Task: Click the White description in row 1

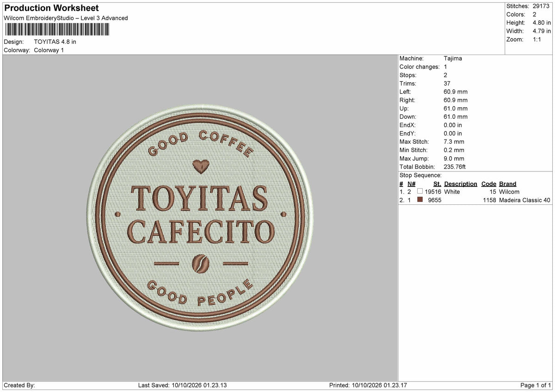Action: coord(452,192)
